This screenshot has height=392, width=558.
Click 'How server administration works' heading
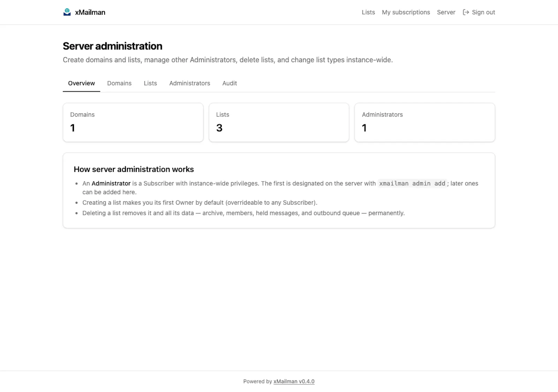coord(134,169)
